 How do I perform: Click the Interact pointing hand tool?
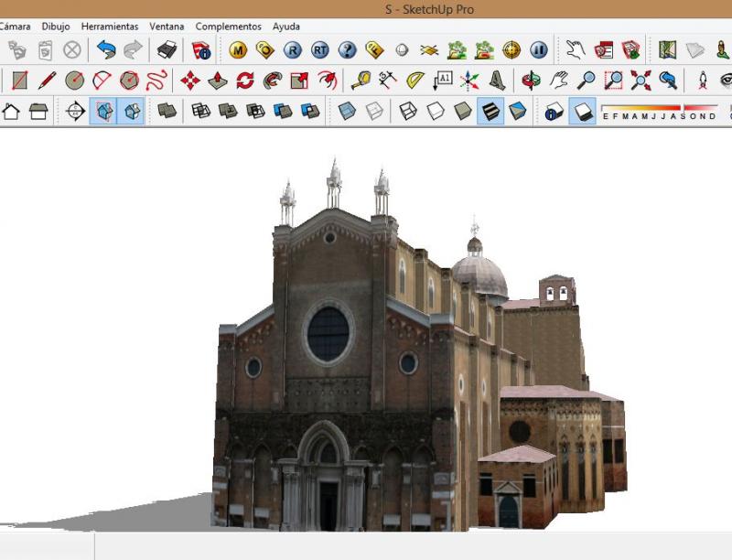576,49
